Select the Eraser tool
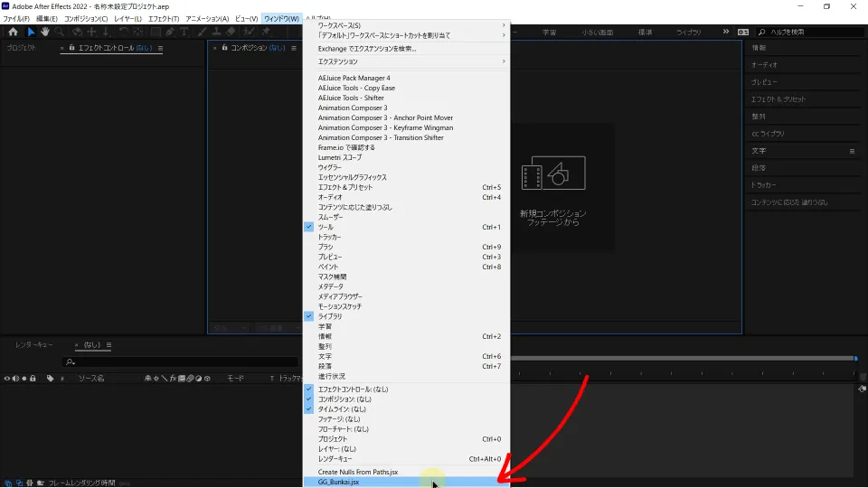The height and width of the screenshot is (488, 868). [x=231, y=33]
